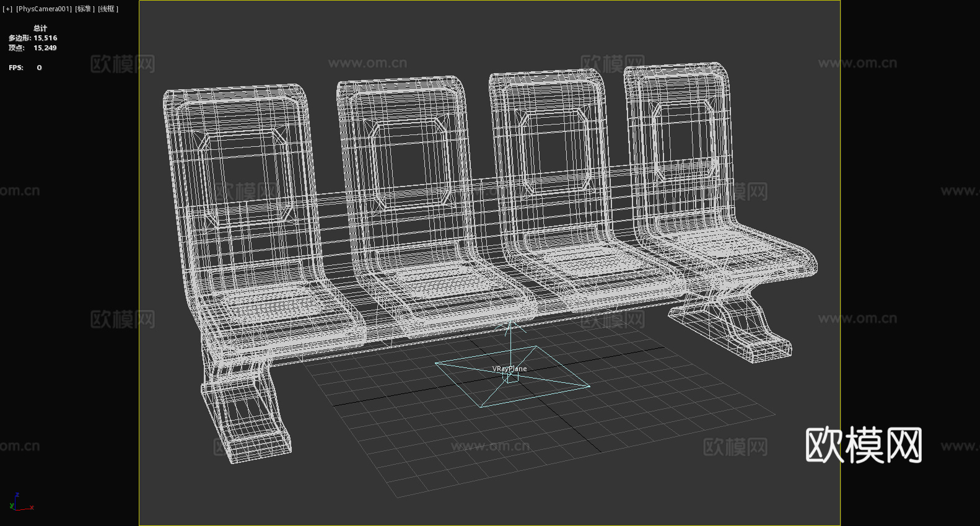This screenshot has height=526, width=980.
Task: Open the 标准 shading quality menu
Action: (85, 9)
